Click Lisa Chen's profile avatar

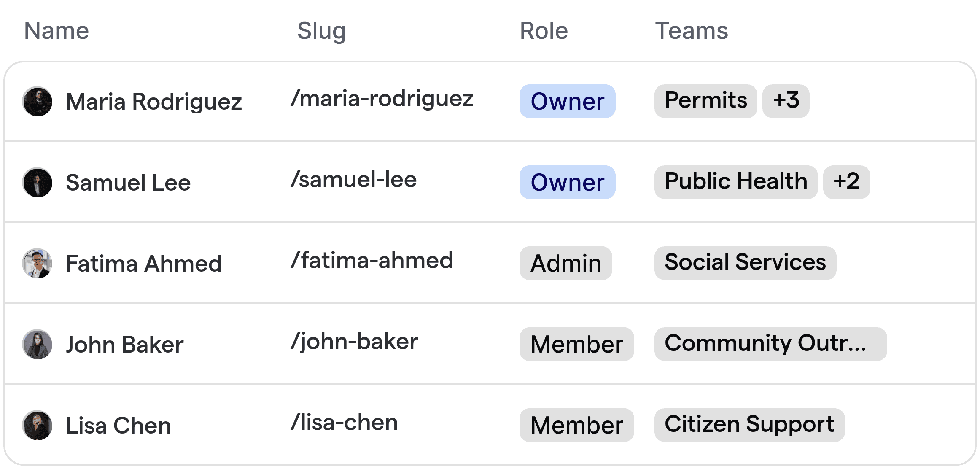[x=37, y=425]
